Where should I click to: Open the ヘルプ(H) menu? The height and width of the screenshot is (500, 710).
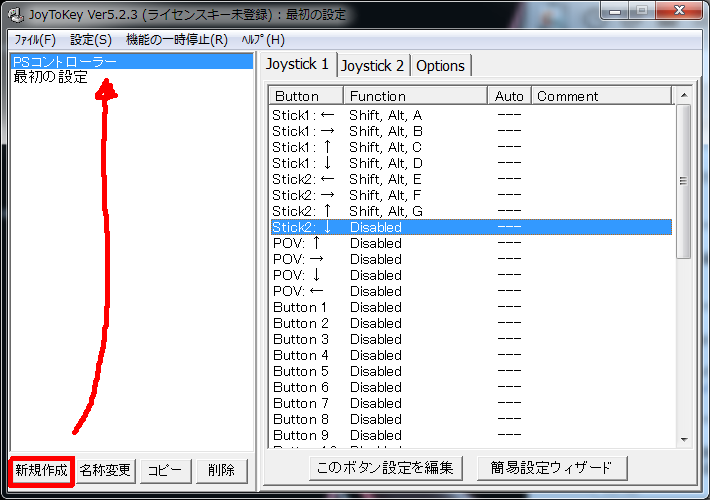[263, 40]
